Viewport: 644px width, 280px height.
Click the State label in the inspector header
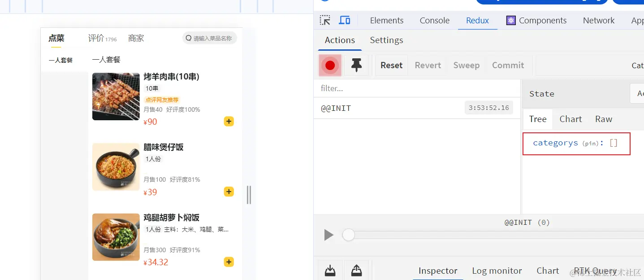[542, 94]
